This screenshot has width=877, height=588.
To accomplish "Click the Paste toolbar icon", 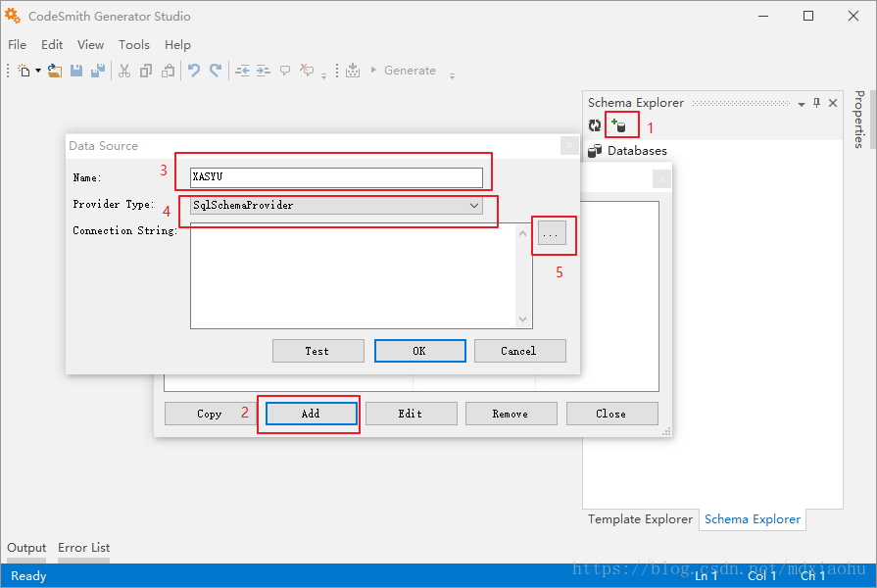I will (x=168, y=71).
